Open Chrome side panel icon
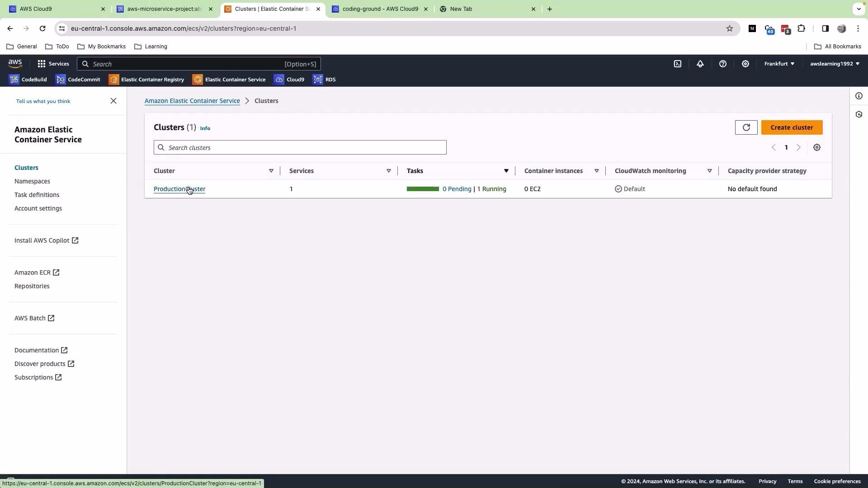 (825, 28)
